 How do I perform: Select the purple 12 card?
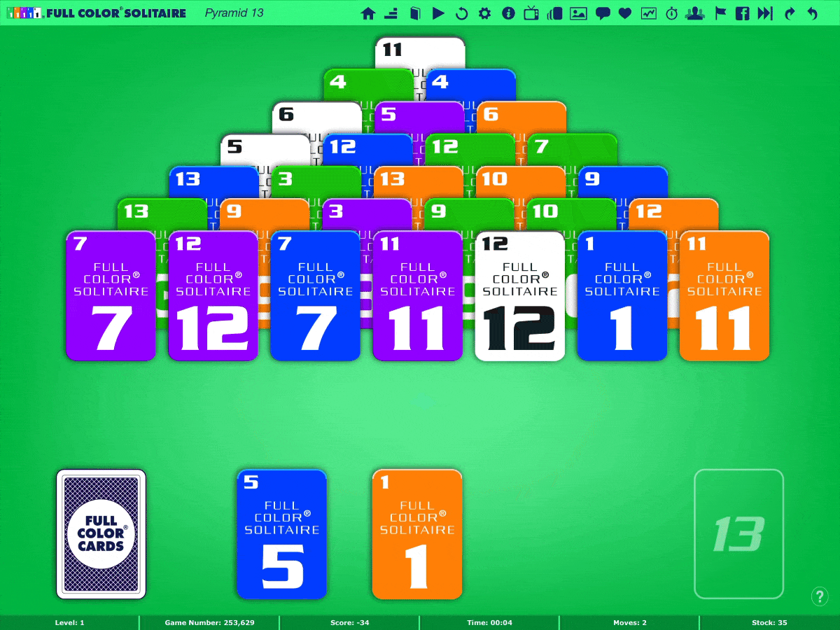213,296
